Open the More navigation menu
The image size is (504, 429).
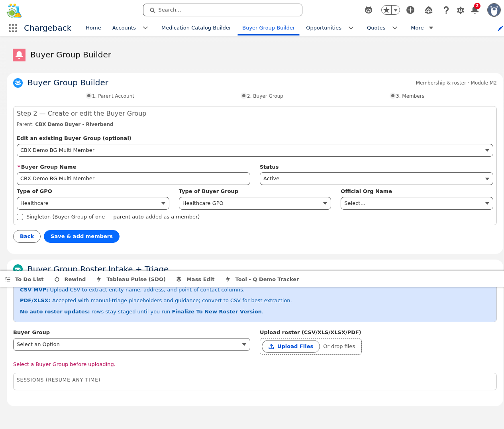pyautogui.click(x=422, y=28)
